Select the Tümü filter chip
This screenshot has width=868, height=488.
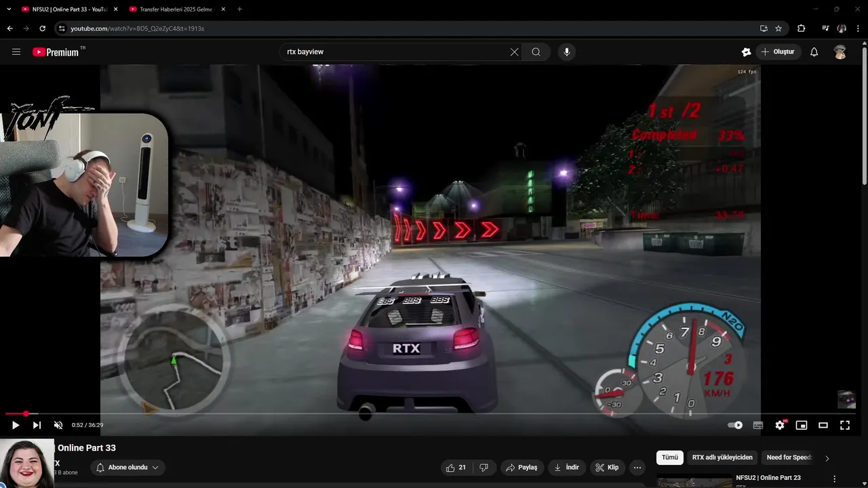670,457
